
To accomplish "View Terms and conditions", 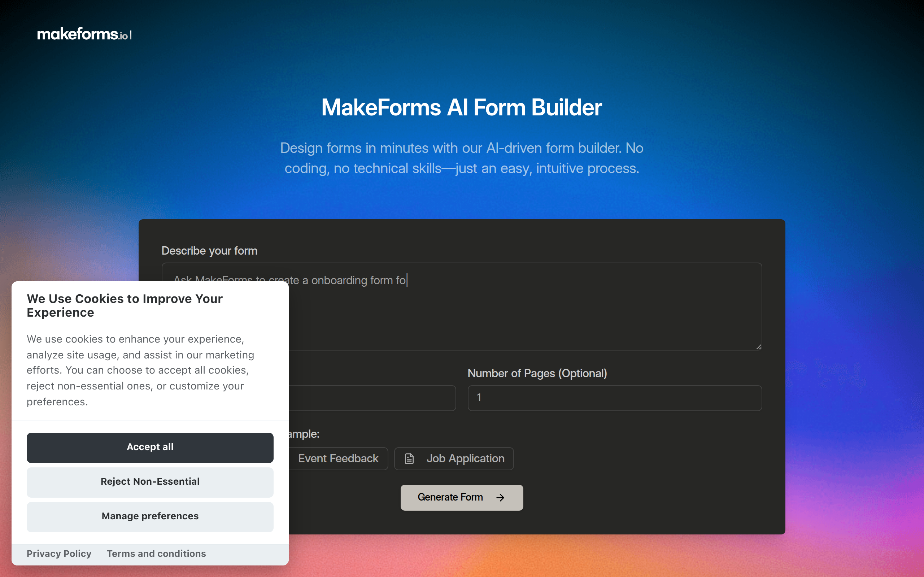I will click(x=156, y=553).
